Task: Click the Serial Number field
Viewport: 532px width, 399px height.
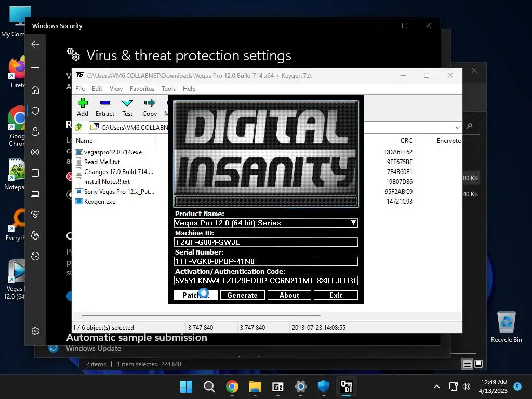Action: (265, 261)
